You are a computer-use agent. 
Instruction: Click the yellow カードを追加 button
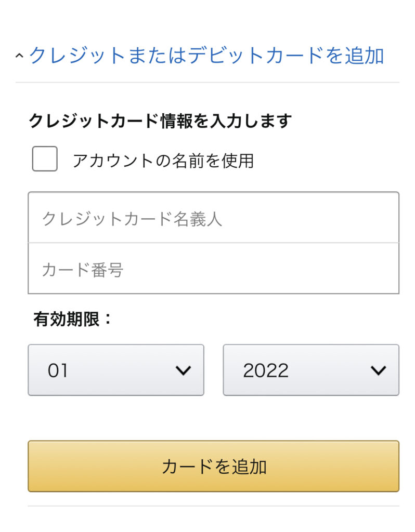tap(213, 466)
